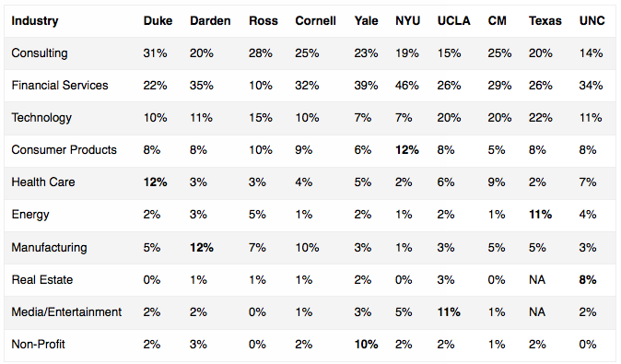Click the NYU column header
Viewport: 621px width, 364px height.
407,21
